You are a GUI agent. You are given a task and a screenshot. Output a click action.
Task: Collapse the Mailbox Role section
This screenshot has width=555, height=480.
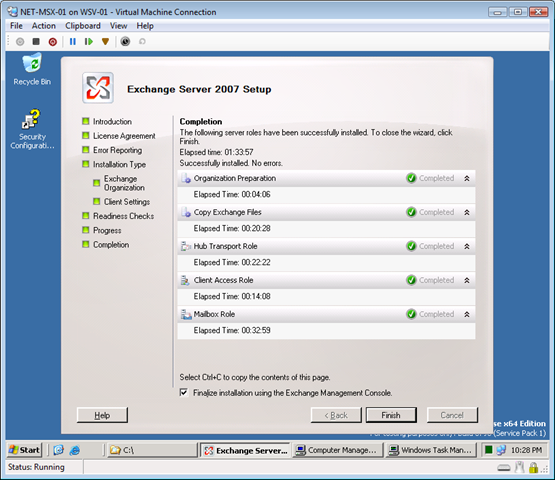click(467, 314)
